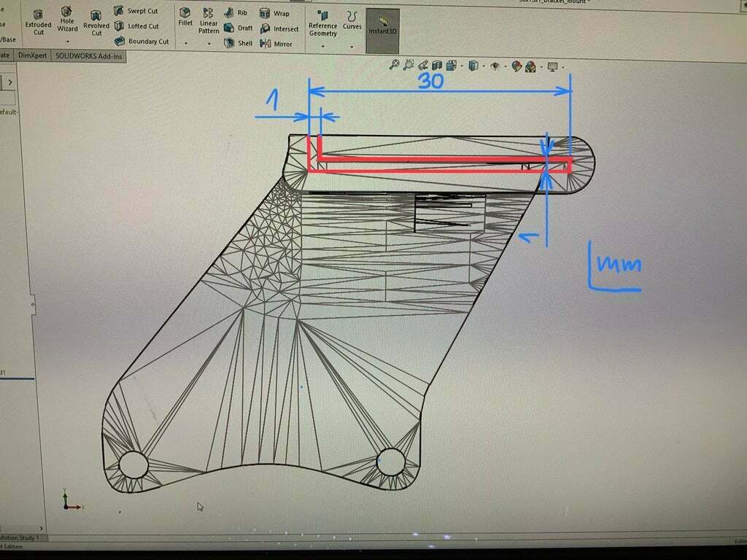Open the View Orientation cube icon
747x560 pixels.
(x=452, y=65)
